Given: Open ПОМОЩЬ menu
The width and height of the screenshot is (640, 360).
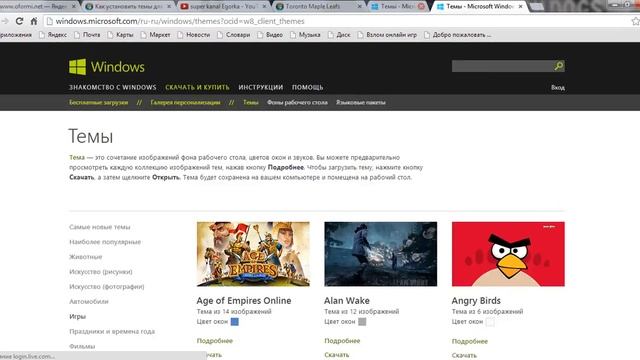Looking at the screenshot, I should [x=307, y=87].
